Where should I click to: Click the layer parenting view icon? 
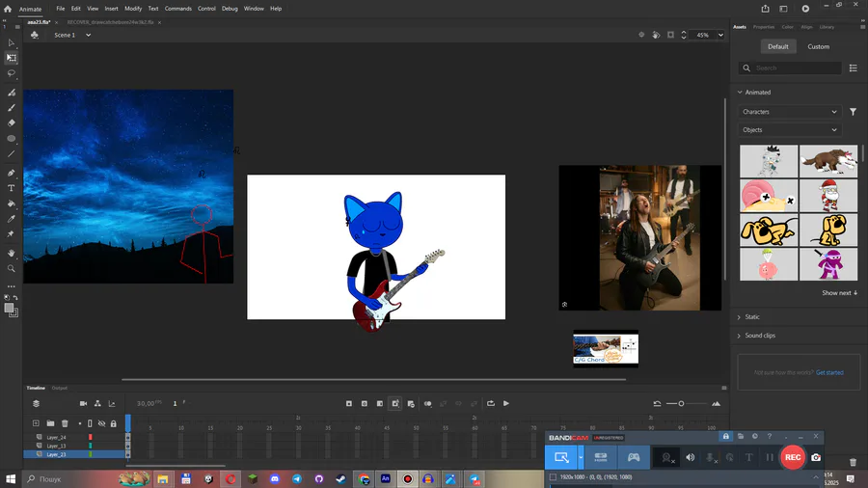(x=97, y=403)
